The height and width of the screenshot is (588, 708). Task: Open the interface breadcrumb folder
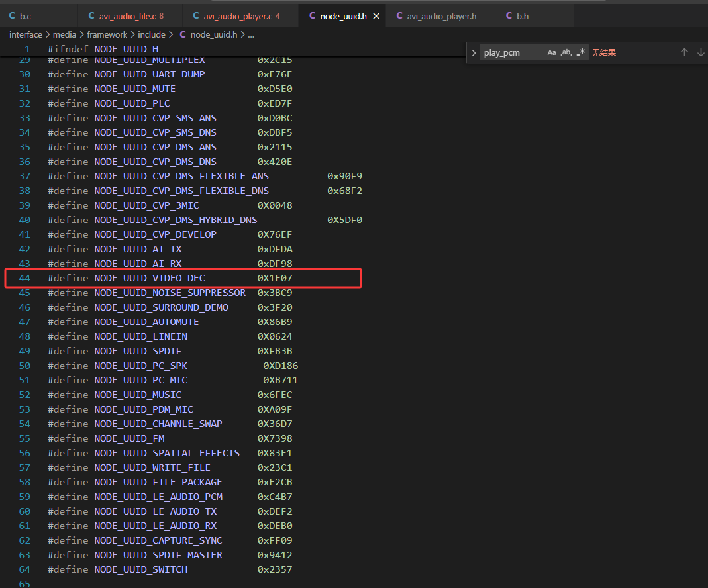(26, 34)
